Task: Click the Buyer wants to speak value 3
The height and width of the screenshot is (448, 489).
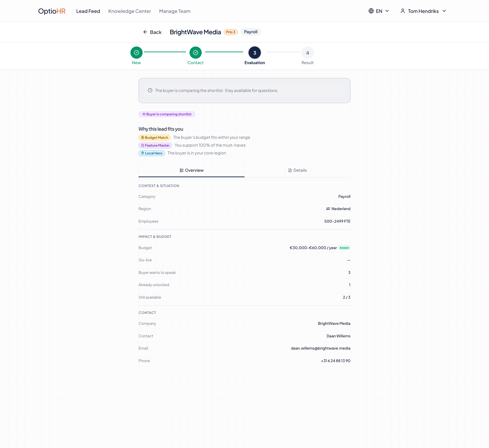Action: coord(349,273)
